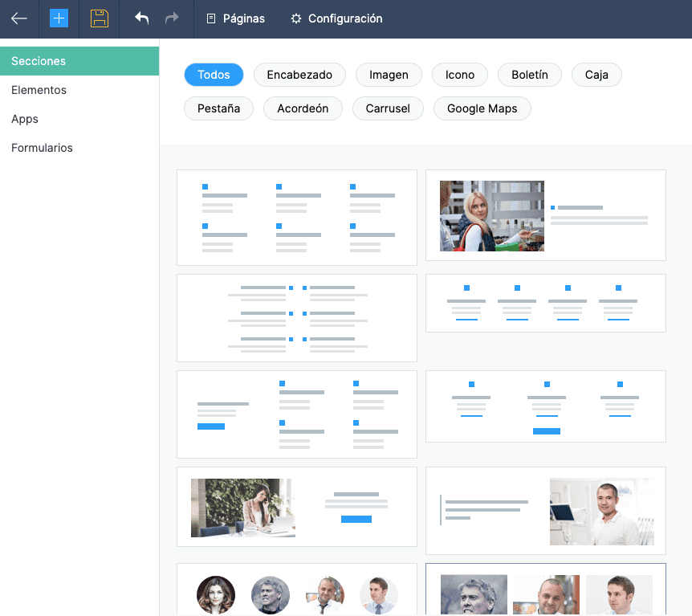This screenshot has width=692, height=616.
Task: Open the Páginas menu
Action: 236,18
